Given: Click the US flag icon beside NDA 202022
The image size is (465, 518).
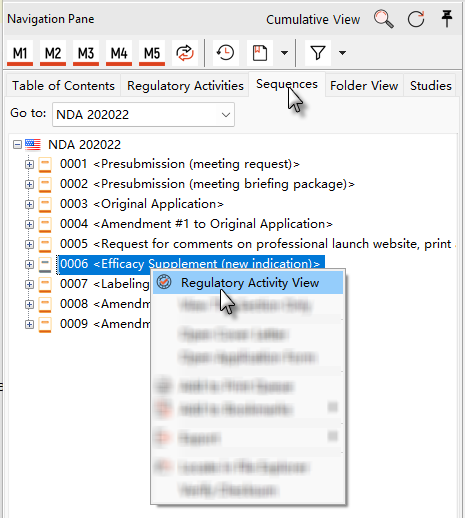Looking at the screenshot, I should (x=33, y=145).
